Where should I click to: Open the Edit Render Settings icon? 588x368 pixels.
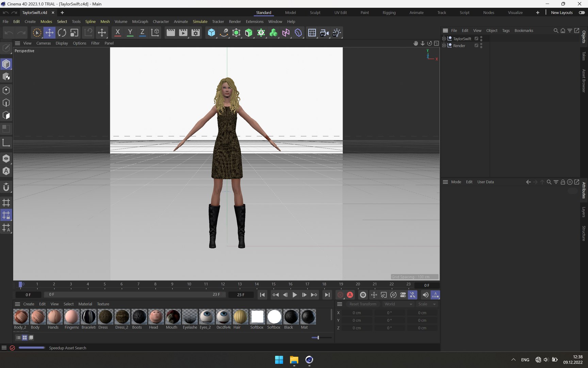(196, 33)
